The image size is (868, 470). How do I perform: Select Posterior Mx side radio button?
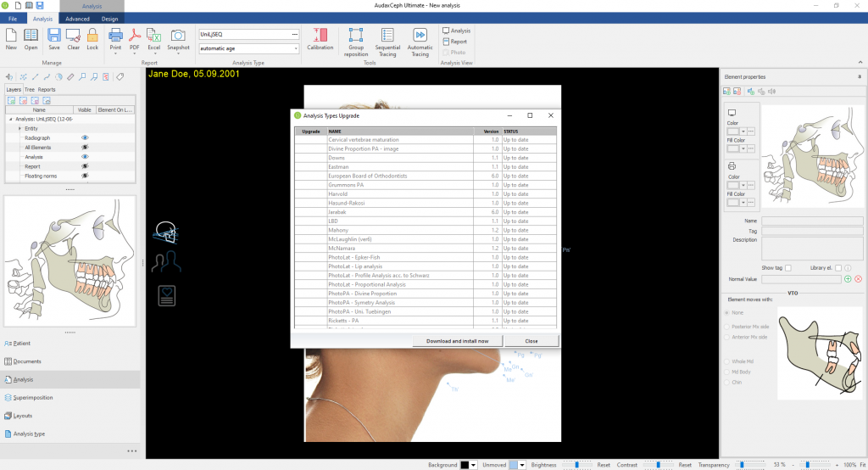coord(726,325)
